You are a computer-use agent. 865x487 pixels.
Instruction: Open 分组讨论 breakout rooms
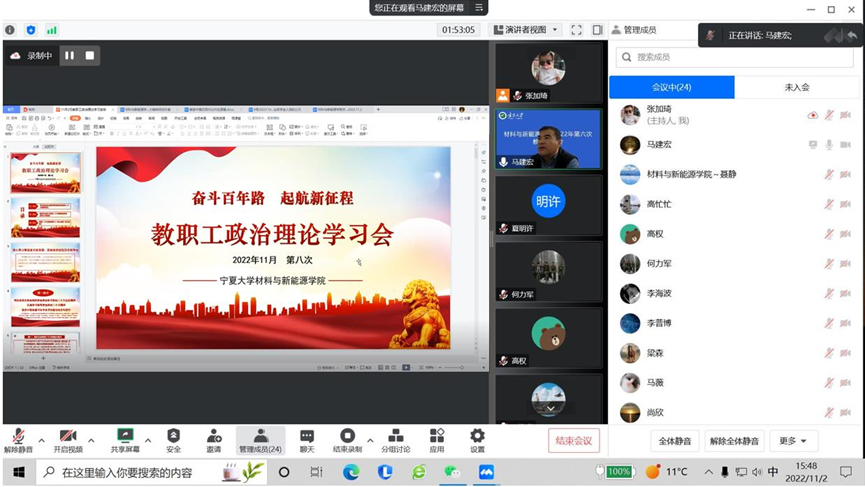point(396,436)
